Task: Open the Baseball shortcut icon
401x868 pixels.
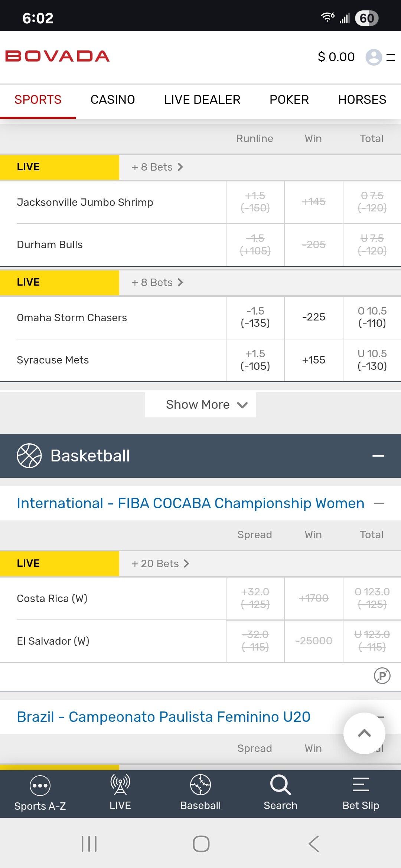Action: pos(200,785)
